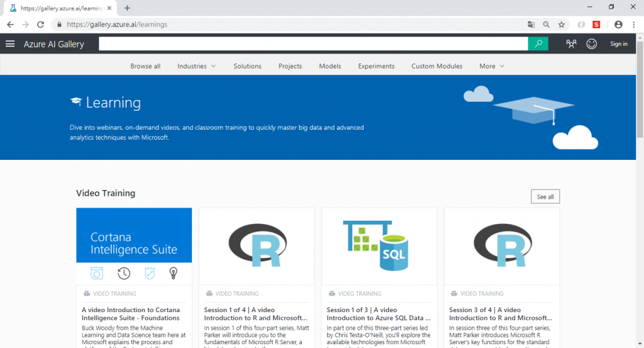Click the browser back arrow
Image resolution: width=644 pixels, height=348 pixels.
(10, 25)
